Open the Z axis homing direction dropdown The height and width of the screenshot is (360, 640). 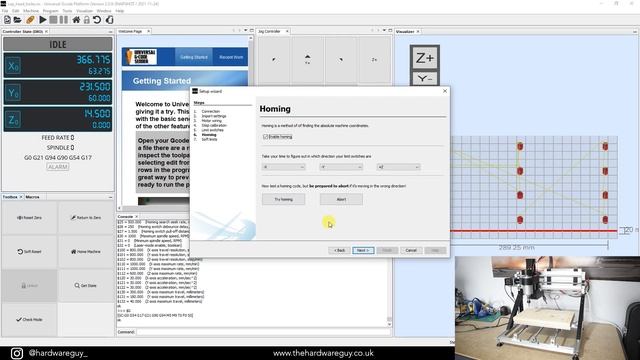398,167
